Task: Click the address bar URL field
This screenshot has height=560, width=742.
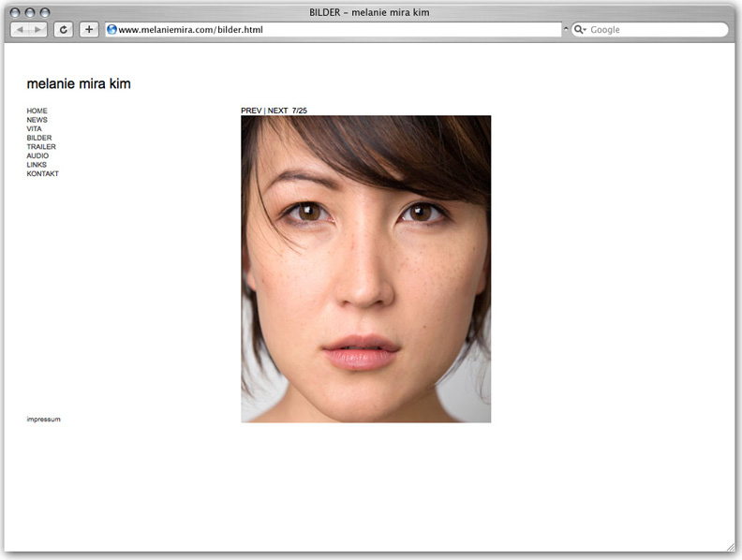Action: tap(334, 29)
